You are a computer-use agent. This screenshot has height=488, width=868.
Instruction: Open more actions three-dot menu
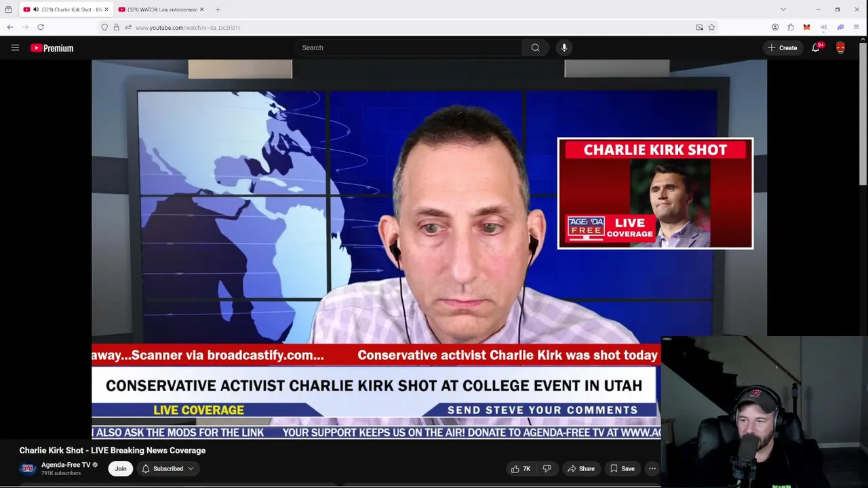pos(652,468)
